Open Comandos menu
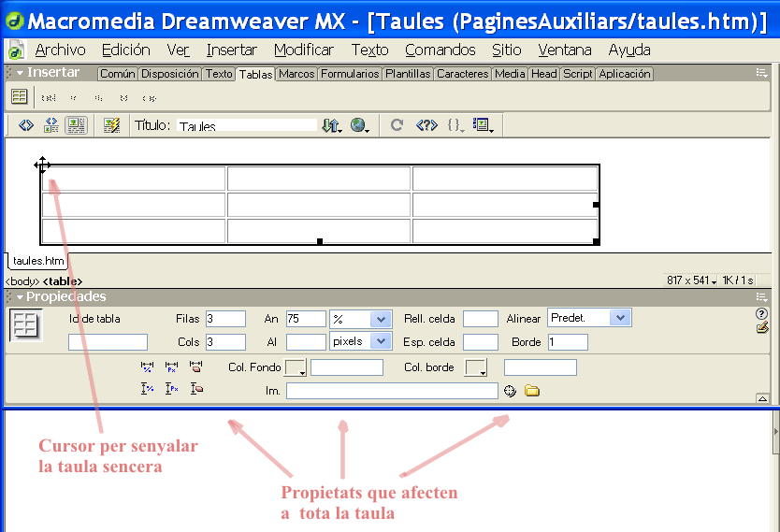 [441, 50]
